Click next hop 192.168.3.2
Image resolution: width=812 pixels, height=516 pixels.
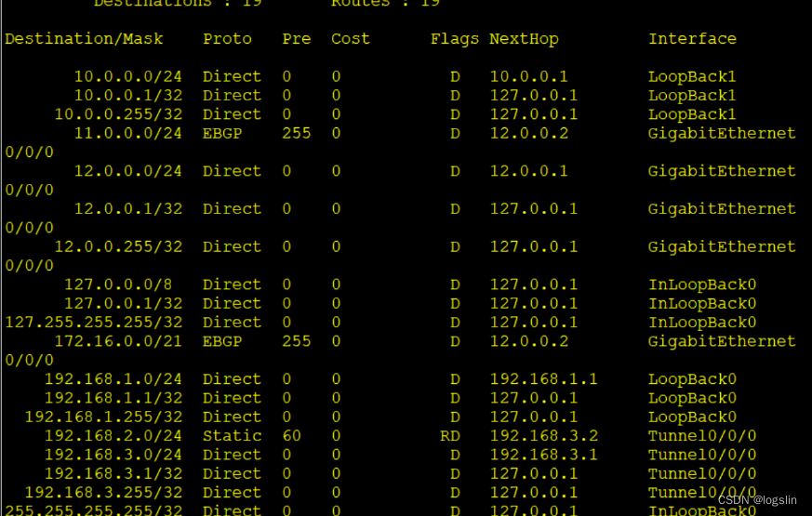pos(544,436)
